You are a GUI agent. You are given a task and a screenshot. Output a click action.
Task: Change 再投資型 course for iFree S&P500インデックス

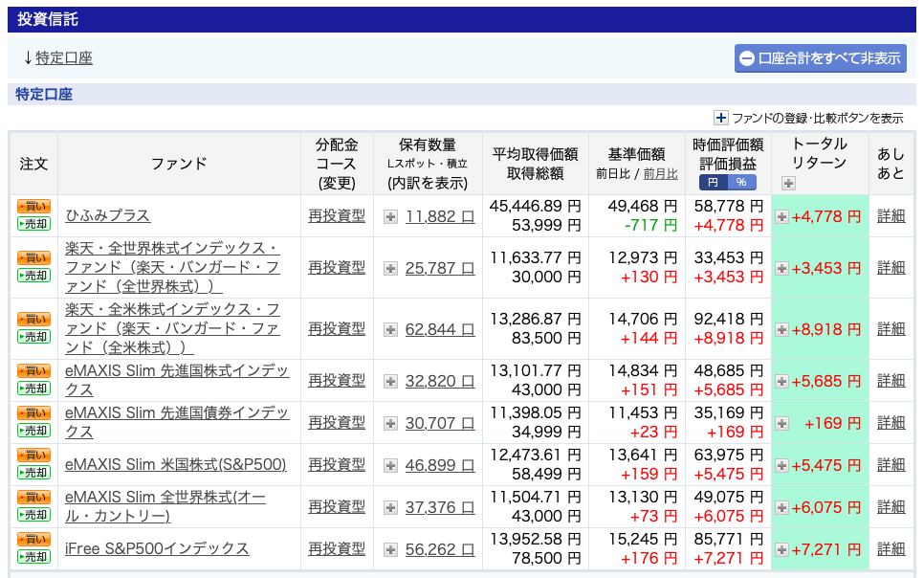[x=337, y=548]
